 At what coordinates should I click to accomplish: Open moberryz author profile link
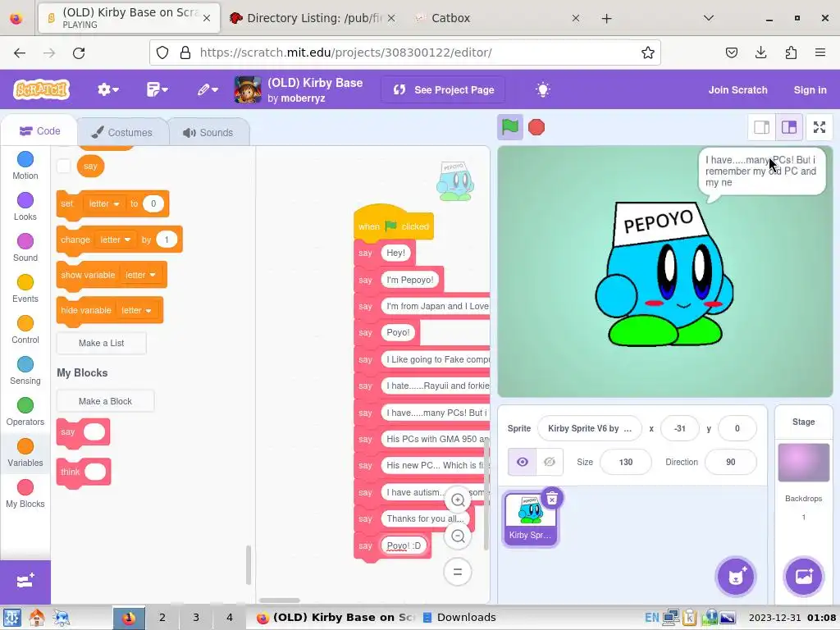click(x=303, y=98)
